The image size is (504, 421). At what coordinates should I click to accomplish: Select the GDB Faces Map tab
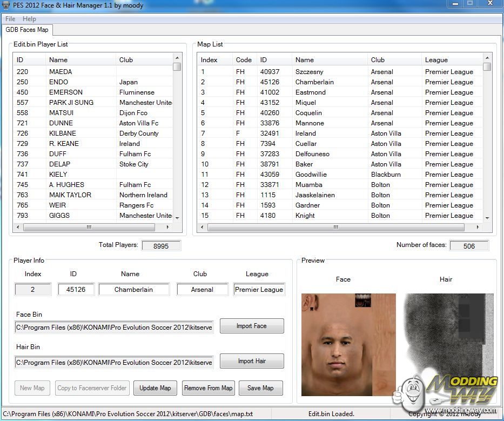[x=27, y=30]
